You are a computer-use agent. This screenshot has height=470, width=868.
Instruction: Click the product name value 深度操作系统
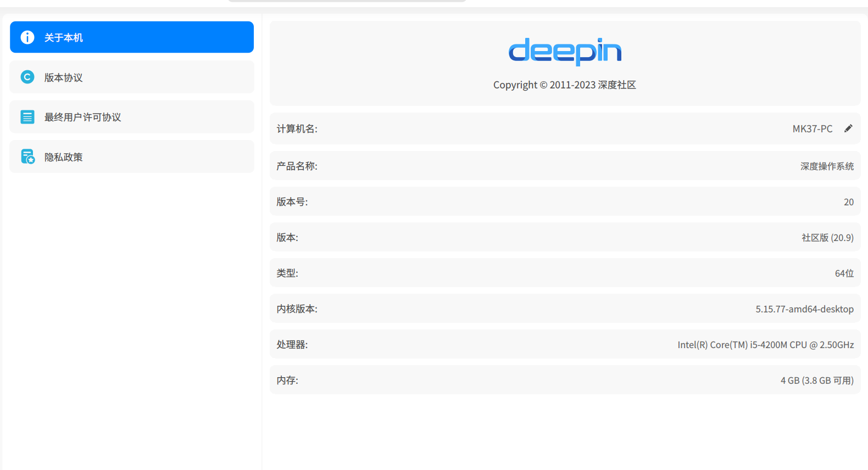(x=827, y=166)
